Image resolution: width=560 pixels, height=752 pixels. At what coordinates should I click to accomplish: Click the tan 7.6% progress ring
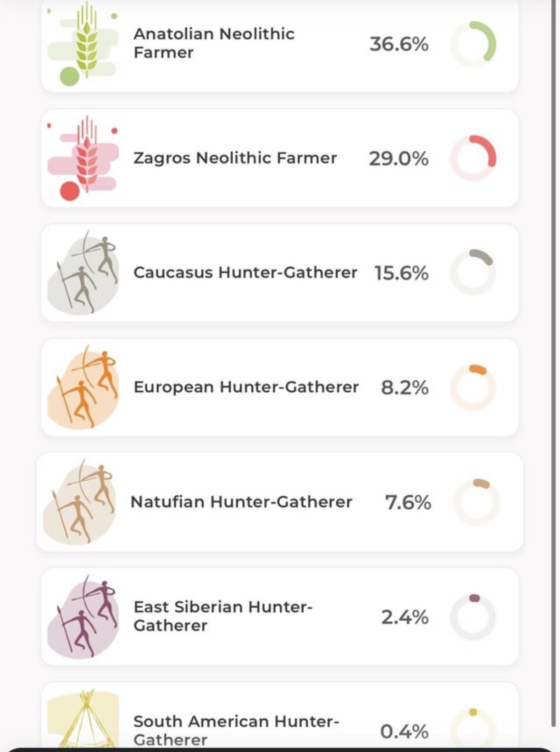tap(477, 501)
